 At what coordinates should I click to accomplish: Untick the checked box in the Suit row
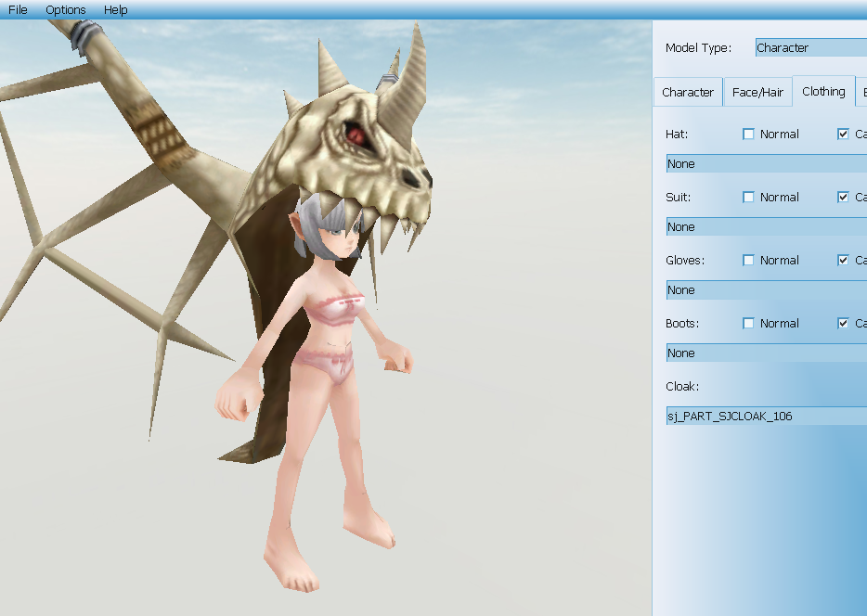point(843,198)
